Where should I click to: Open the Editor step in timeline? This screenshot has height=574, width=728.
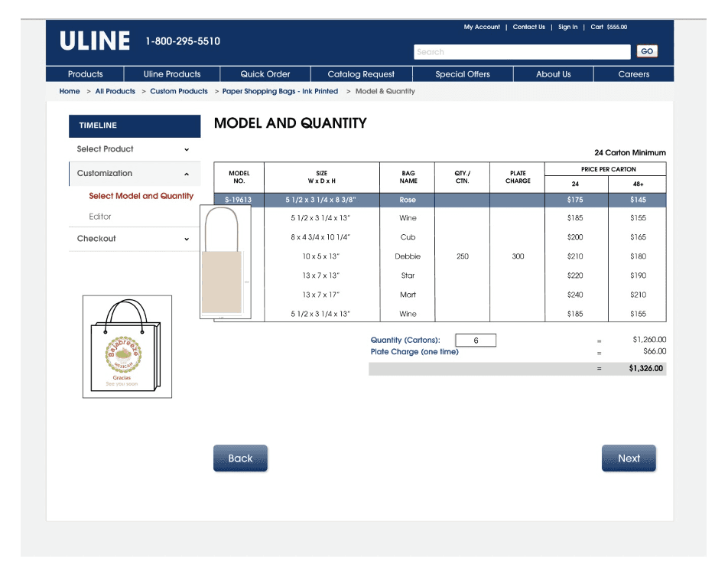100,217
